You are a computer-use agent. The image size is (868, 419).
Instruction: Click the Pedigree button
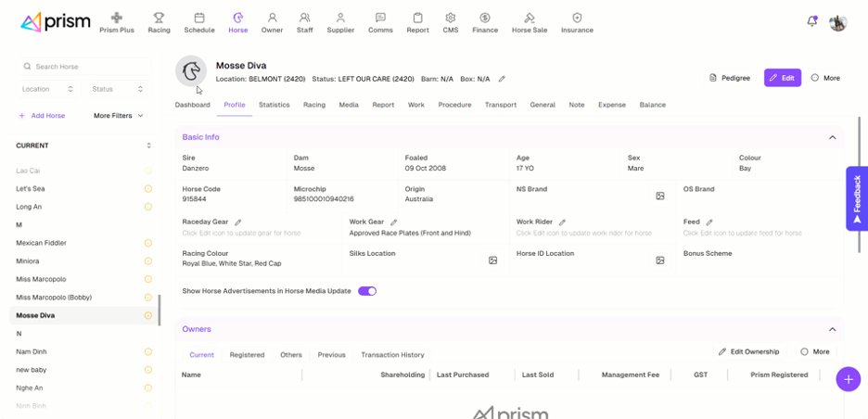(730, 78)
